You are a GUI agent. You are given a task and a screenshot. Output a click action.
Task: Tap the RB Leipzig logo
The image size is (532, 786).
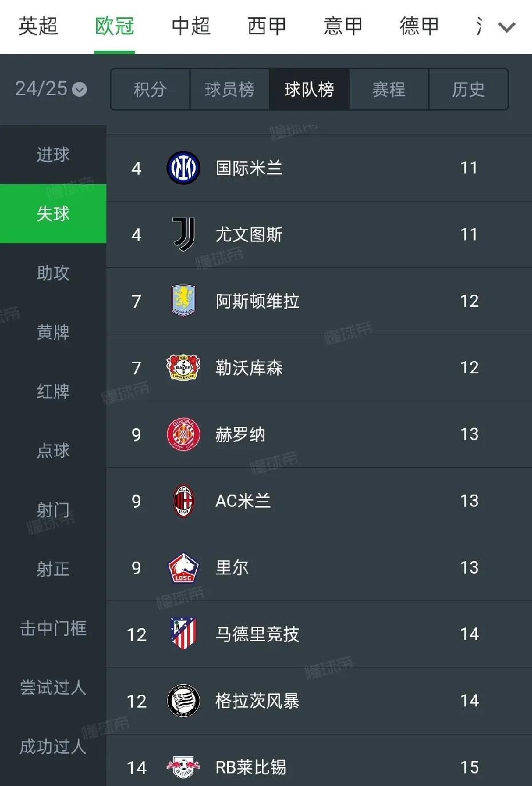click(x=183, y=767)
